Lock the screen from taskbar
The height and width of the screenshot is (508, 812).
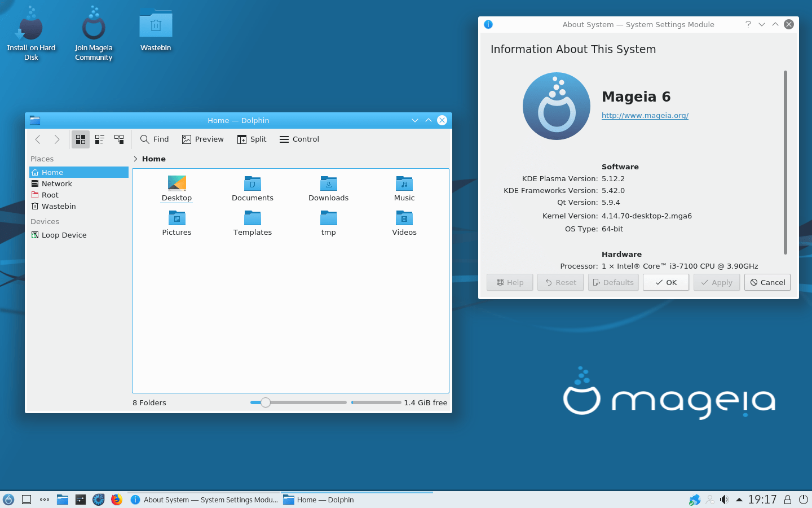pyautogui.click(x=788, y=500)
